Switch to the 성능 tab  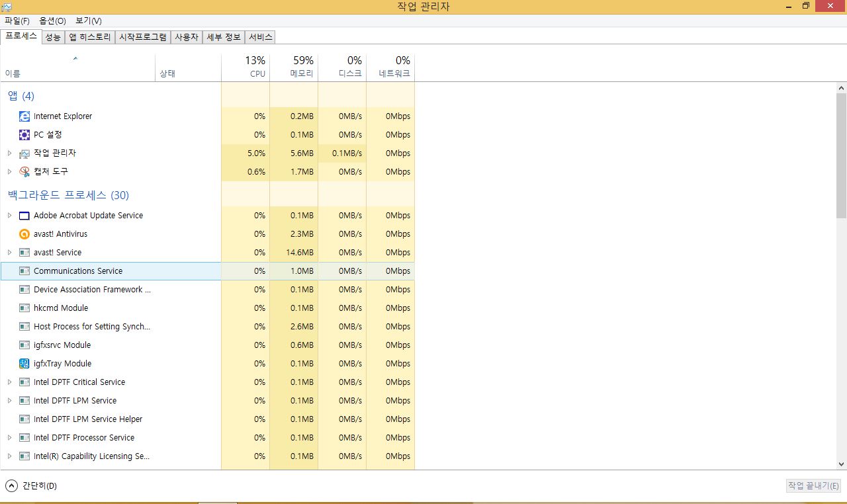(x=53, y=37)
